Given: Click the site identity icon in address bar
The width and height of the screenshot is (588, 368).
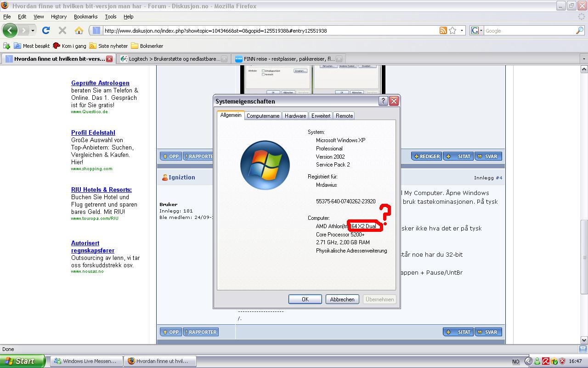Looking at the screenshot, I should tap(96, 31).
